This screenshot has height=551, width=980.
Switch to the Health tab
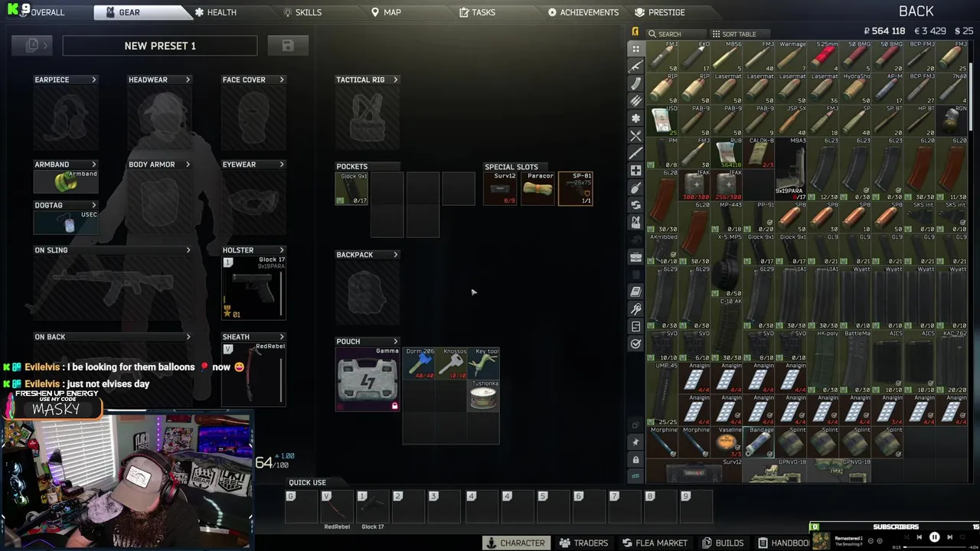[215, 12]
